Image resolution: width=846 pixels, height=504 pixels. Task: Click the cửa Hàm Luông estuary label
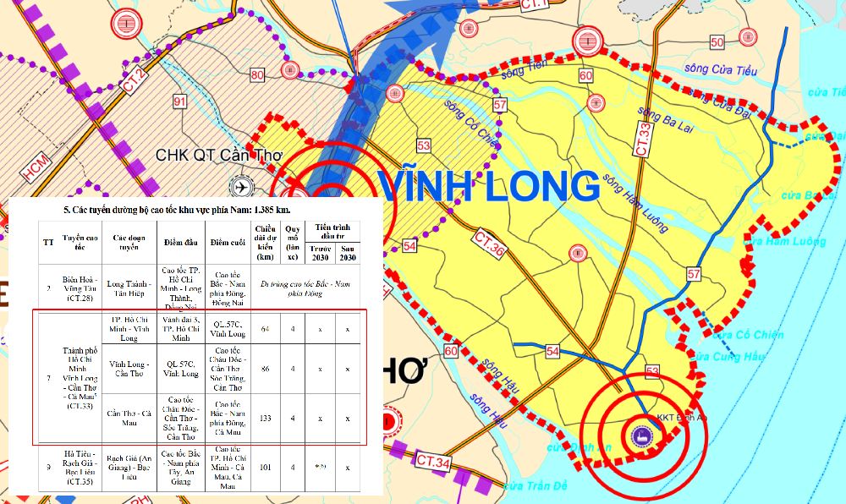pyautogui.click(x=784, y=242)
